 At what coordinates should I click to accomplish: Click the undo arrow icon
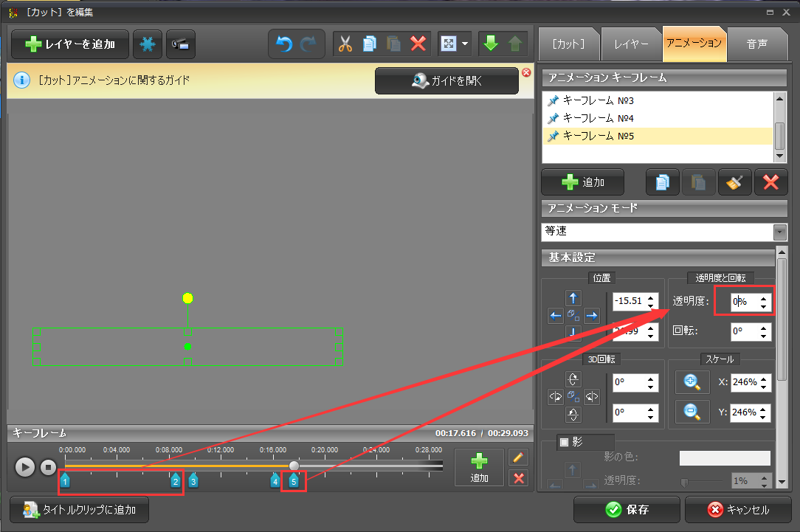tap(283, 44)
